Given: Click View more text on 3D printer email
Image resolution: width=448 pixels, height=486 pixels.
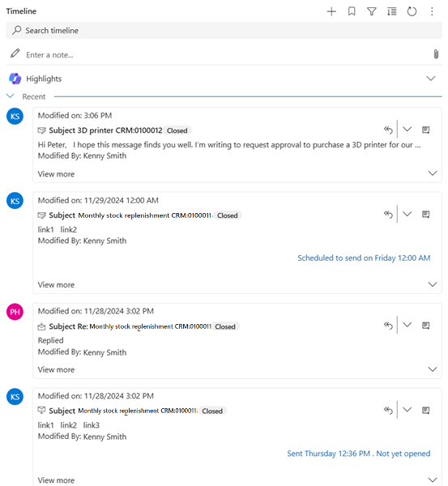Looking at the screenshot, I should click(x=56, y=174).
